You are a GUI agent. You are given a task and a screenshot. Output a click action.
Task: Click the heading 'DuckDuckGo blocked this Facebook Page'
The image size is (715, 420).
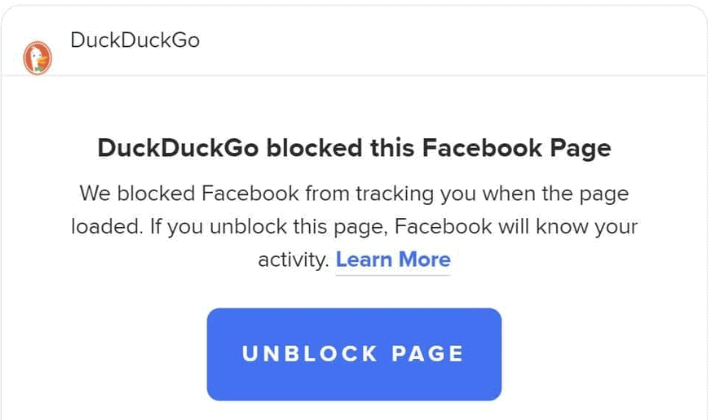[x=354, y=148]
